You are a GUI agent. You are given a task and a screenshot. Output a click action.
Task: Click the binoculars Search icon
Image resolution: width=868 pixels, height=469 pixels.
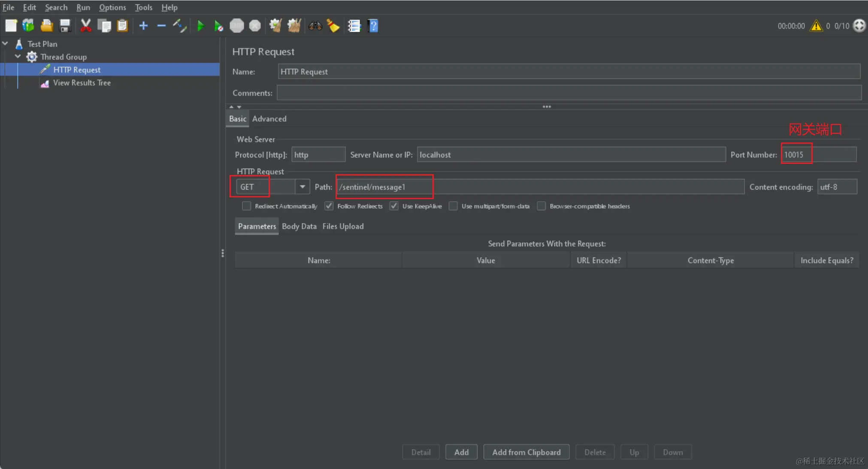point(315,26)
